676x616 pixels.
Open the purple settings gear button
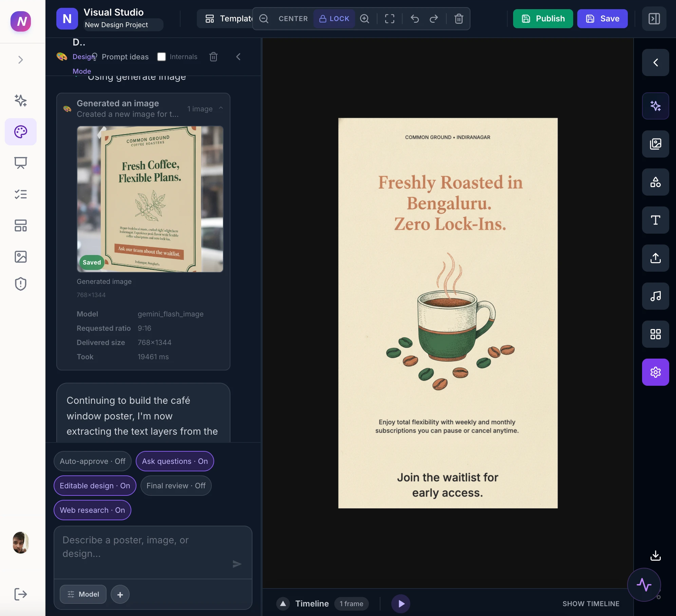655,372
